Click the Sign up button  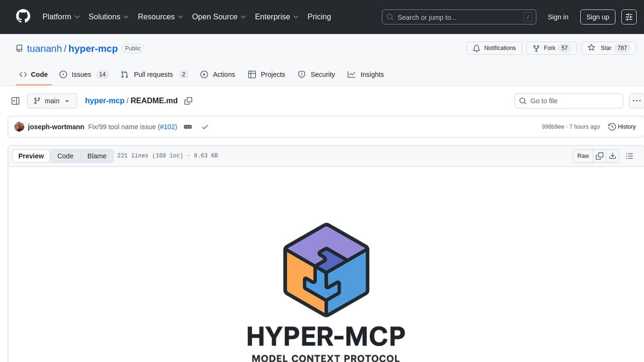pyautogui.click(x=598, y=17)
